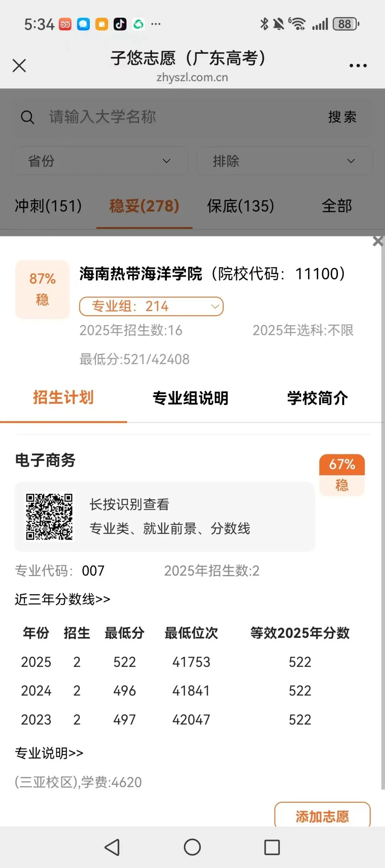The height and width of the screenshot is (868, 385).
Task: Tap the e-commerce major QR code
Action: [x=49, y=516]
